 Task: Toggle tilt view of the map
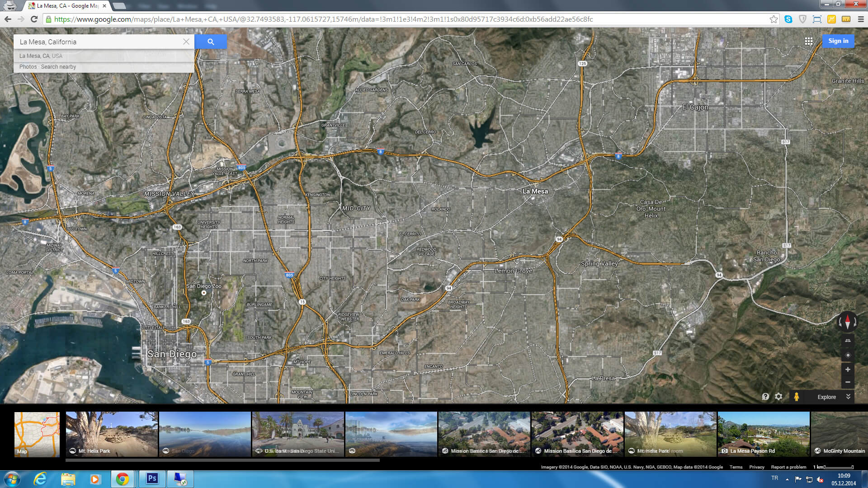pyautogui.click(x=848, y=341)
